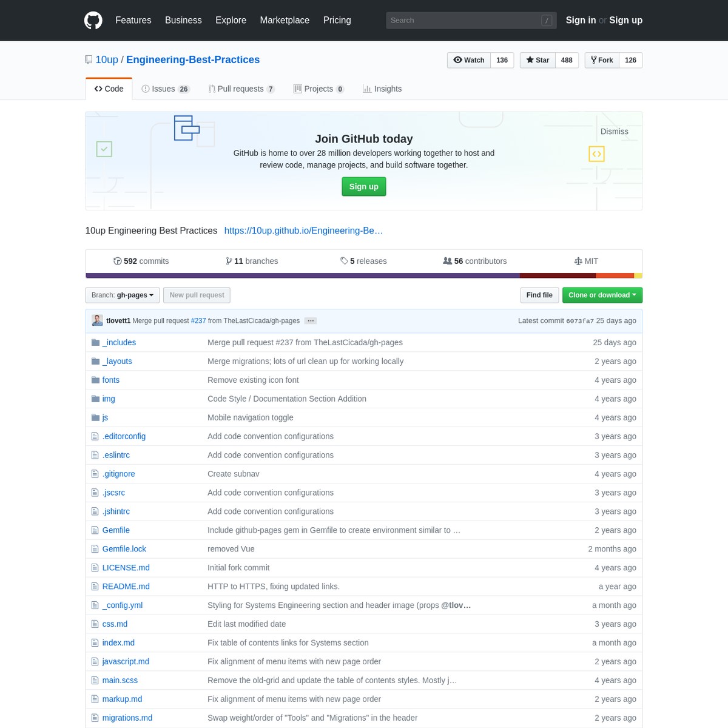Click the green Sign up button
The height and width of the screenshot is (728, 728).
tap(364, 187)
